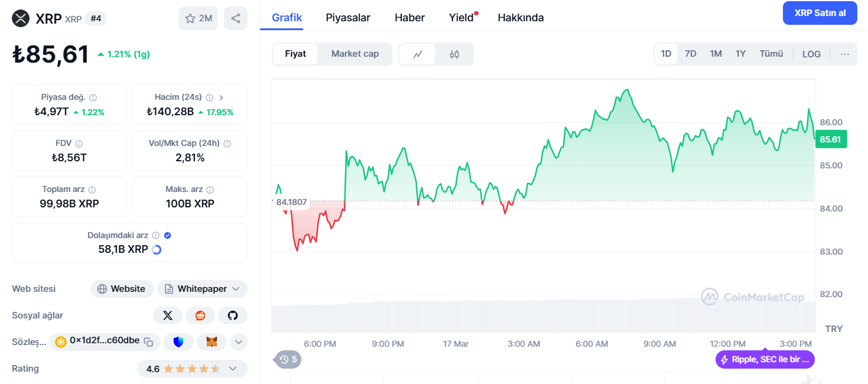Click the #4 rank badge

96,18
